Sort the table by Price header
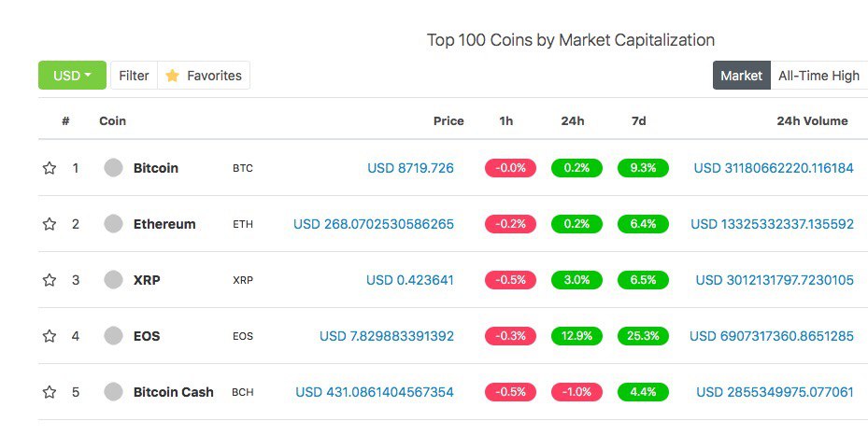 (x=448, y=121)
